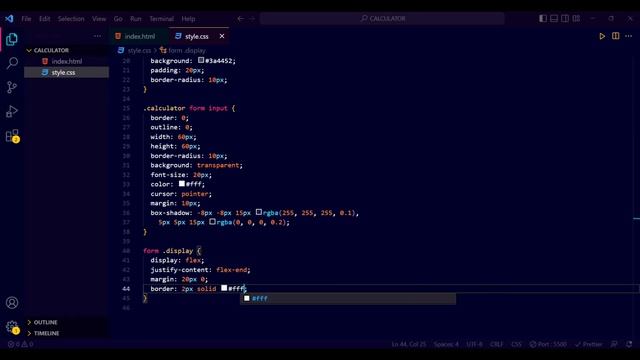The width and height of the screenshot is (640, 360).
Task: Open editor More Actions ellipsis
Action: (x=629, y=36)
